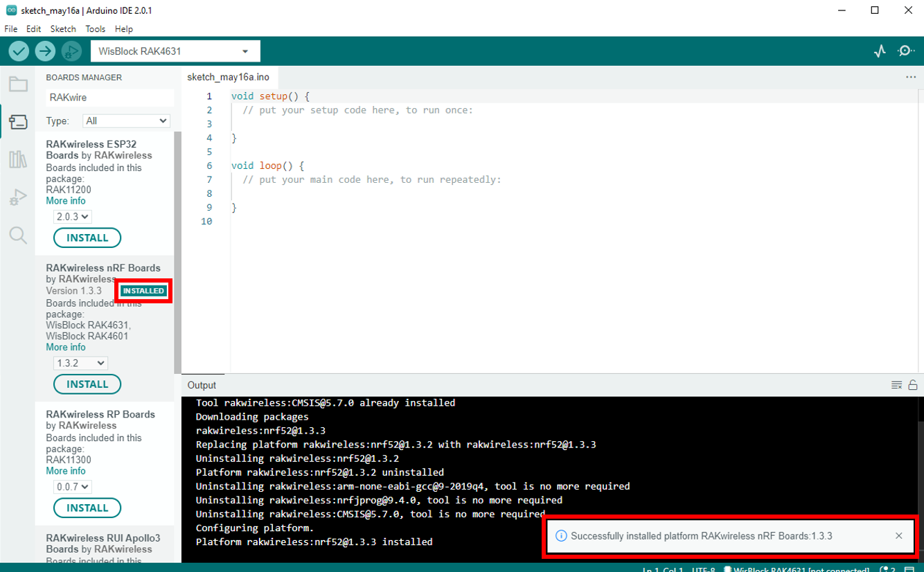The height and width of the screenshot is (572, 924).
Task: Click the 'put your setup code here' comment
Action: [357, 110]
